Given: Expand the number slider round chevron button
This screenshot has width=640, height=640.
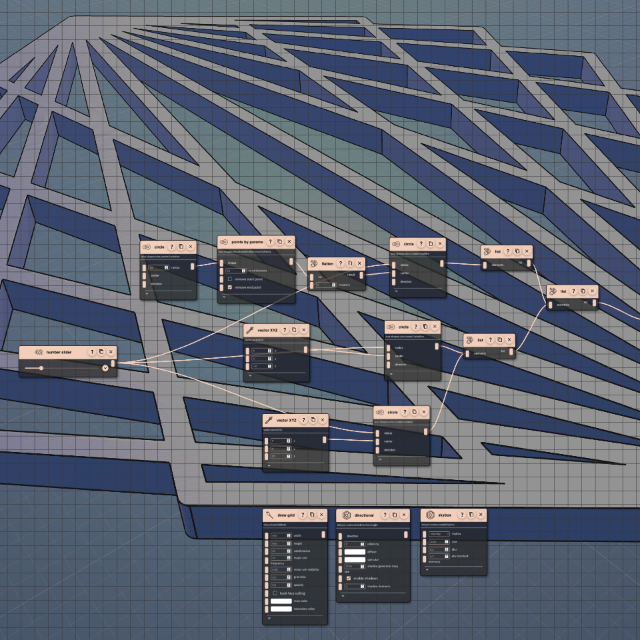Looking at the screenshot, I should (105, 368).
